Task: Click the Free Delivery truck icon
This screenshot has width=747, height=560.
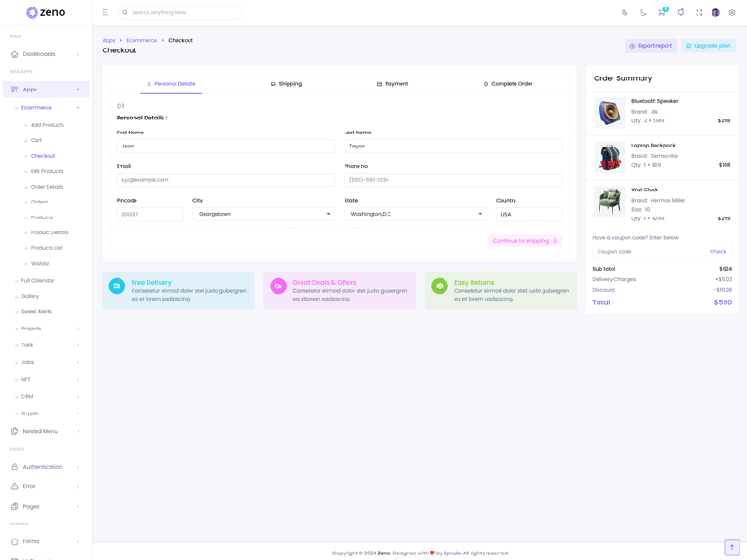Action: [117, 287]
